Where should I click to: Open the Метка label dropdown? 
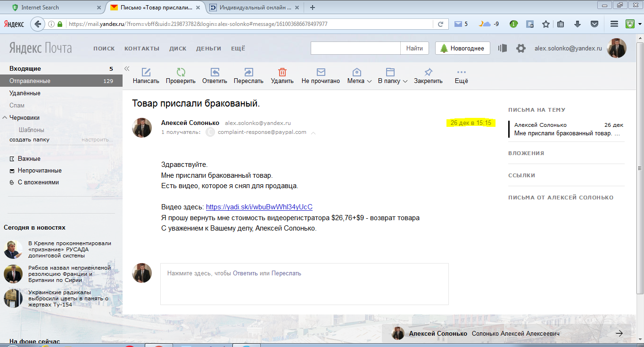point(359,75)
